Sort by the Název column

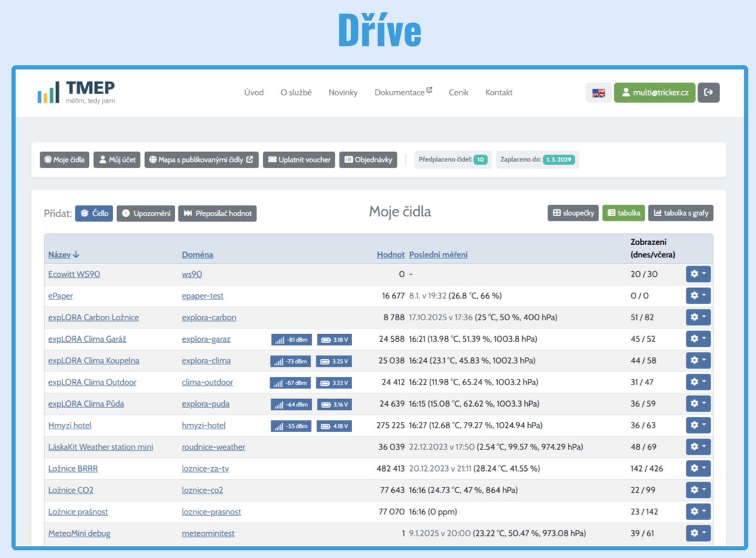click(x=64, y=255)
